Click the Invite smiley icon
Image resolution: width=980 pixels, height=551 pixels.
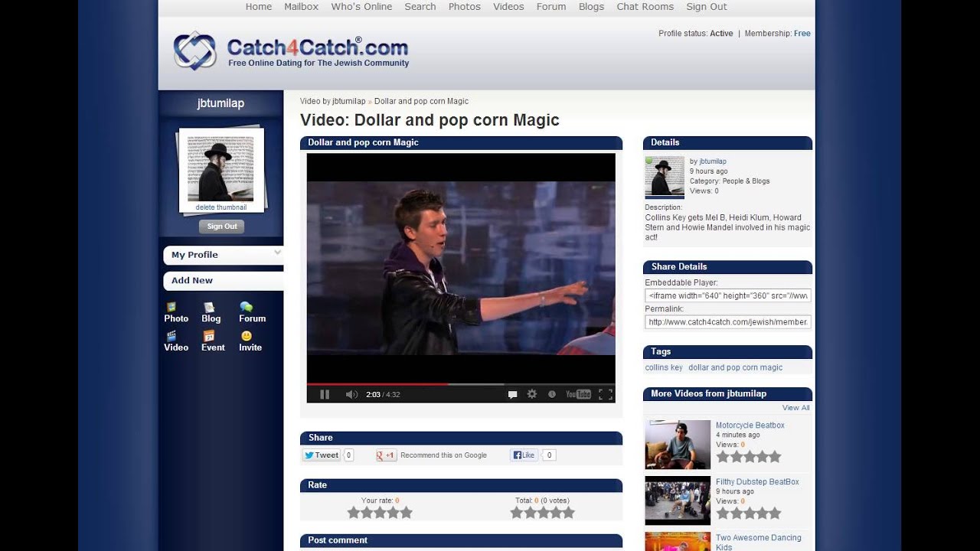[246, 335]
